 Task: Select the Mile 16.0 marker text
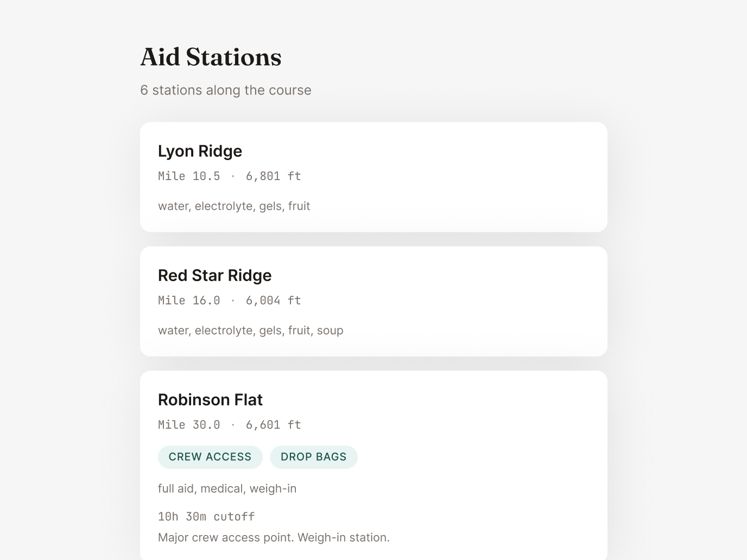189,301
